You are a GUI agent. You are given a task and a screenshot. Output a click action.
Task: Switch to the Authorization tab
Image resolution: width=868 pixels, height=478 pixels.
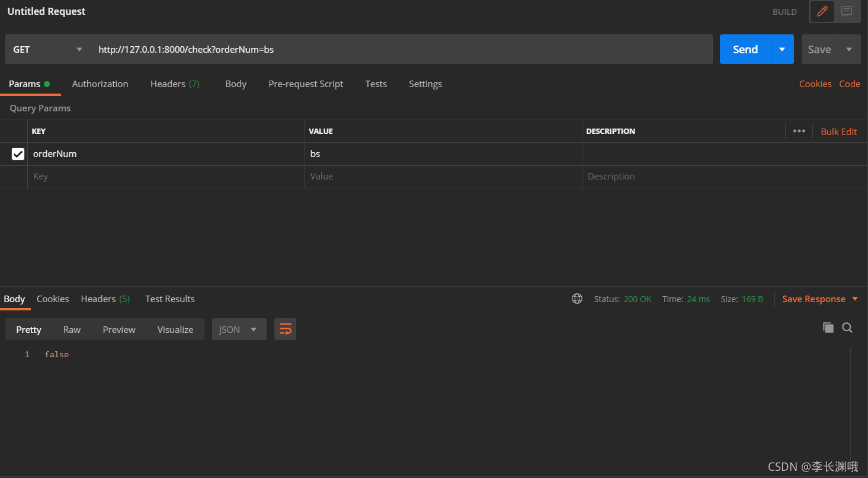100,84
